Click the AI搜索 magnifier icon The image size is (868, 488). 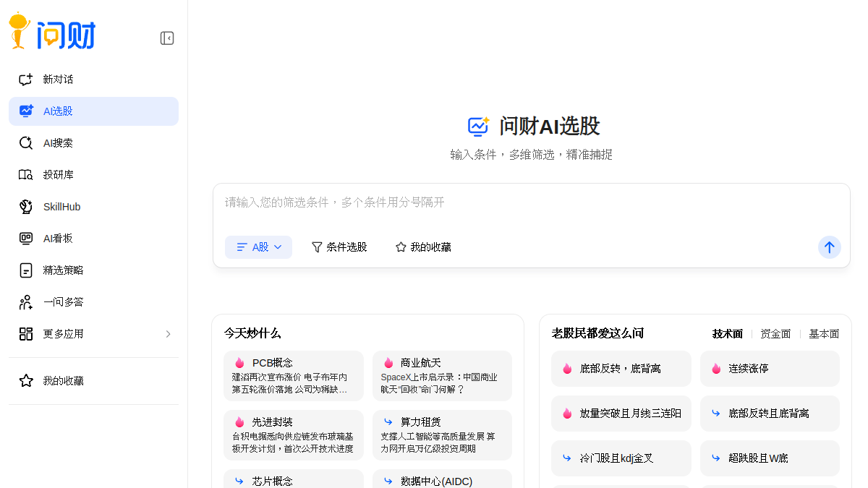tap(26, 143)
